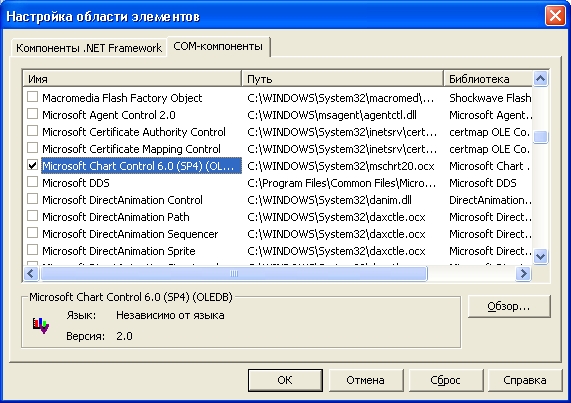The width and height of the screenshot is (571, 403).
Task: Check the Macromedia Flash Factory Object checkbox
Action: point(32,97)
